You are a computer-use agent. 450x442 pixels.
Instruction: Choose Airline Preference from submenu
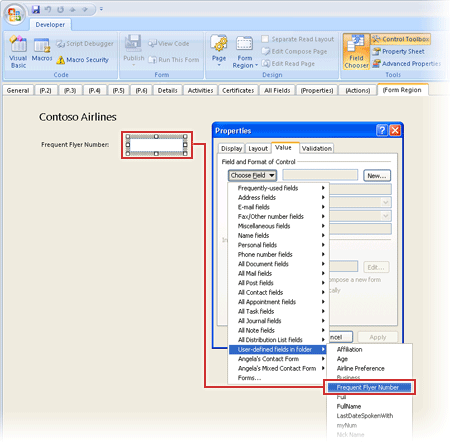point(361,368)
